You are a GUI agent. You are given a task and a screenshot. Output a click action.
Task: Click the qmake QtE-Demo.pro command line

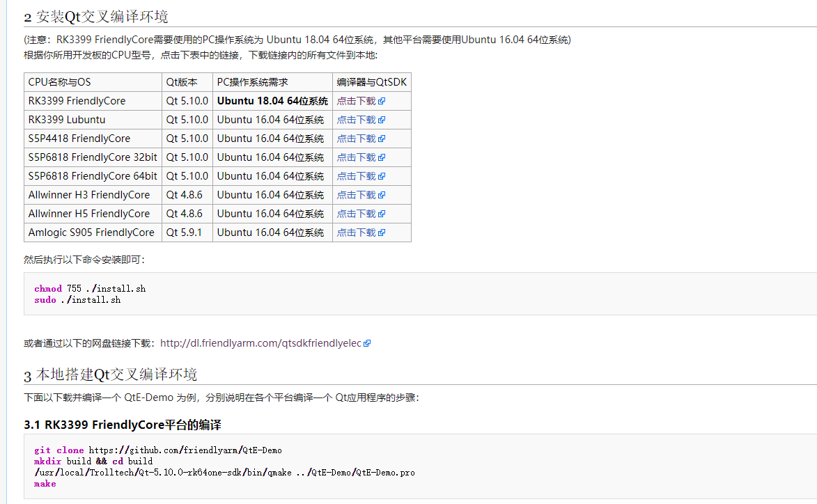coord(224,473)
